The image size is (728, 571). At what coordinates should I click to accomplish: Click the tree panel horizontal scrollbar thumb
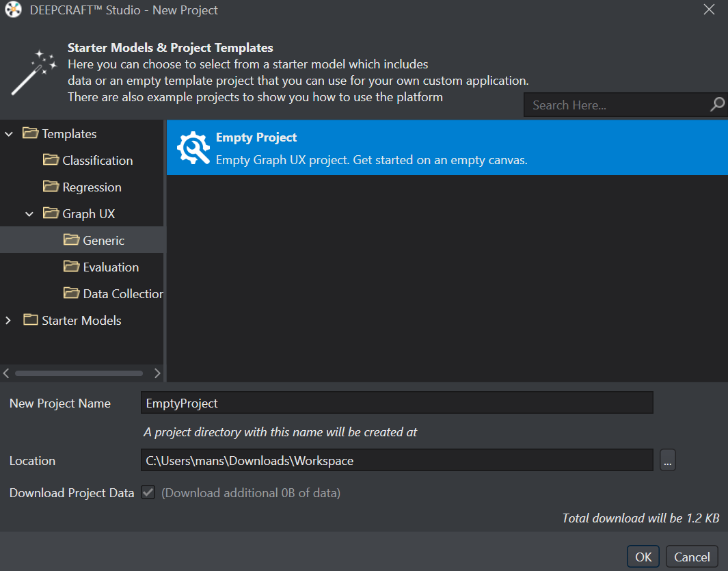click(79, 373)
